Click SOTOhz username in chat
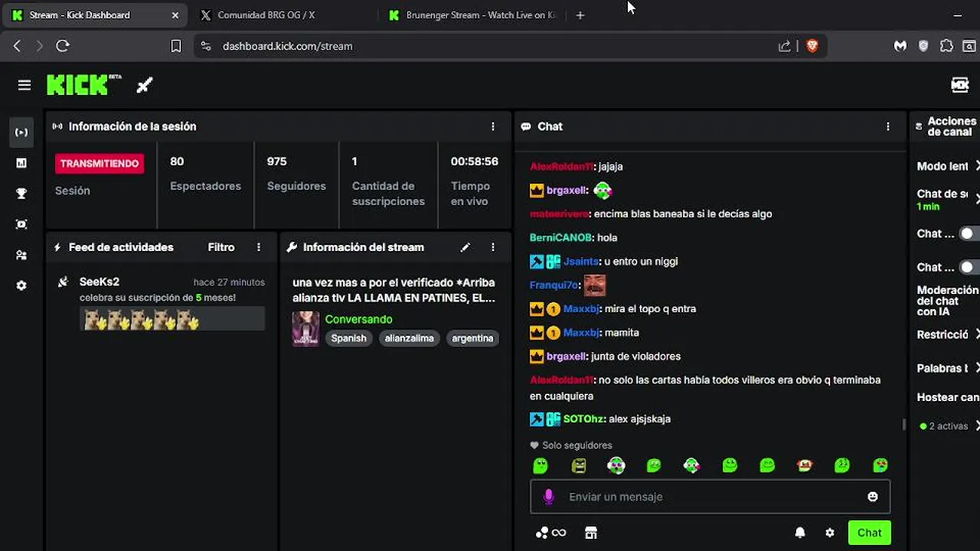The height and width of the screenshot is (551, 980). coord(584,419)
